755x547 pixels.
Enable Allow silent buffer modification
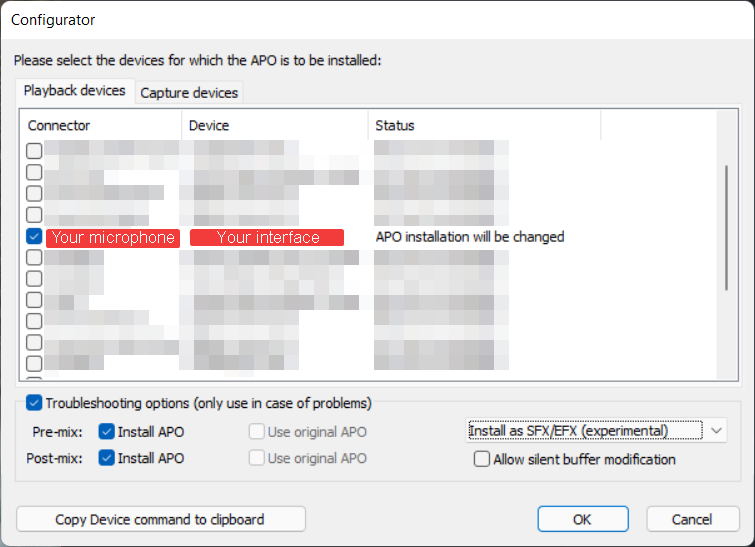coord(482,459)
